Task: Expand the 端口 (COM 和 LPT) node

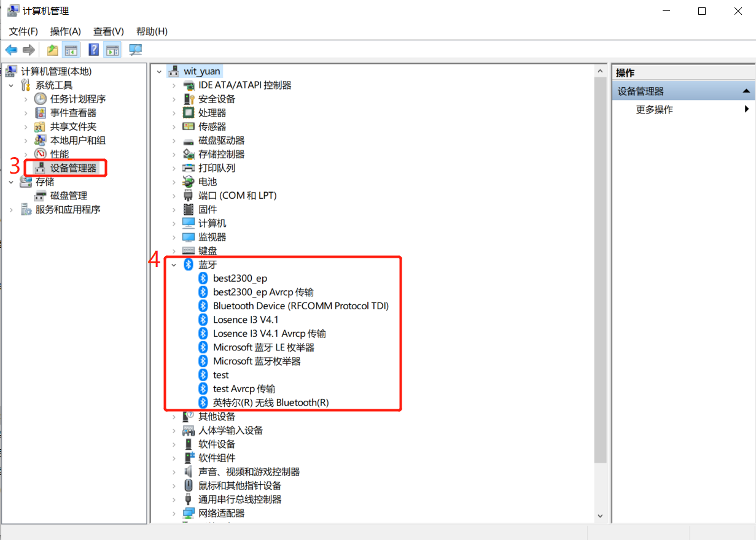Action: pos(174,195)
